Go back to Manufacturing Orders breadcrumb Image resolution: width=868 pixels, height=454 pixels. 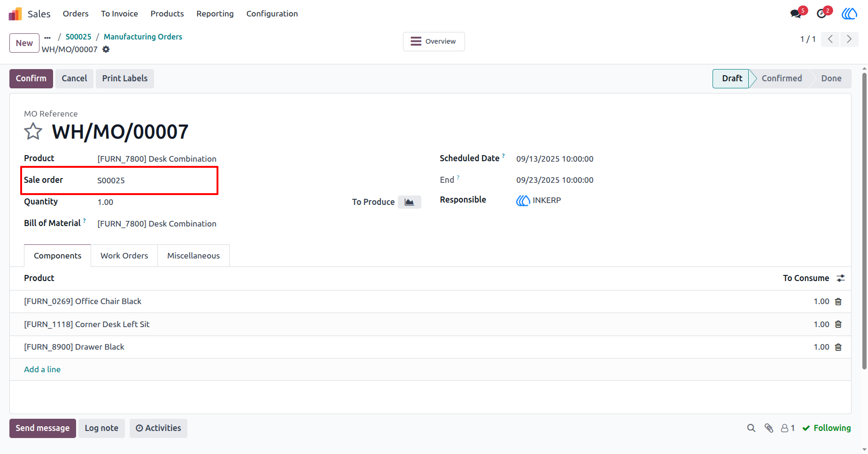143,37
